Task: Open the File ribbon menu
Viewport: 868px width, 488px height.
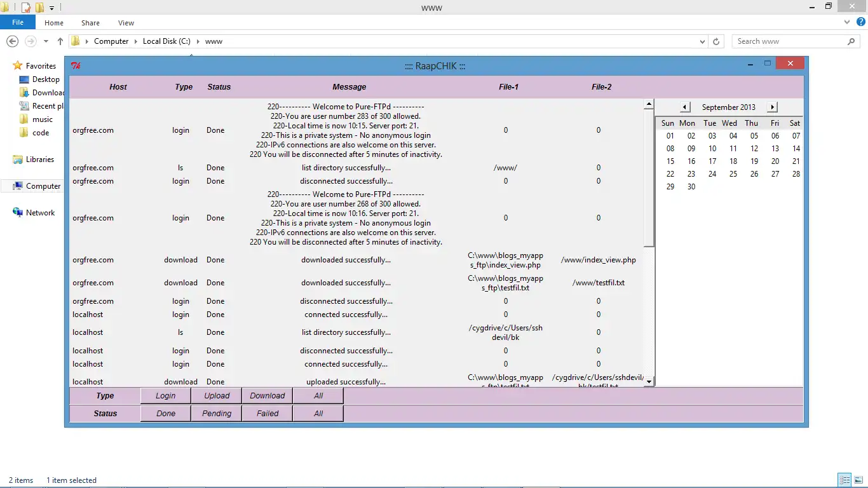Action: click(18, 22)
